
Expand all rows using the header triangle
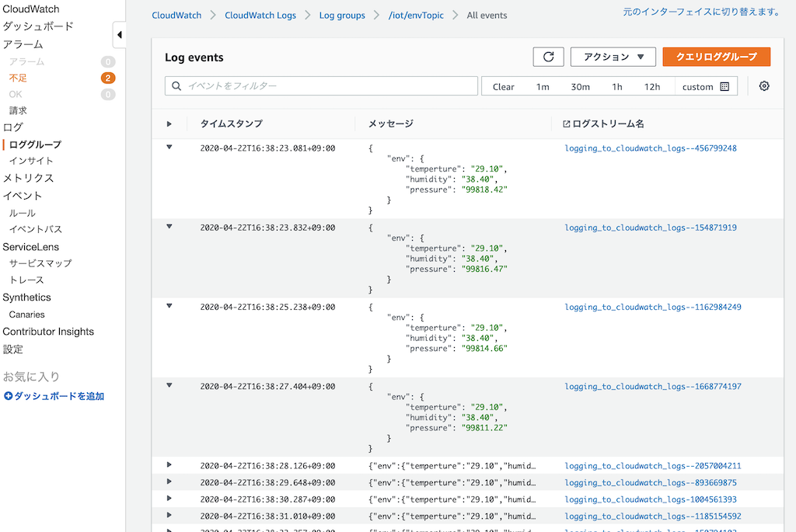[169, 123]
